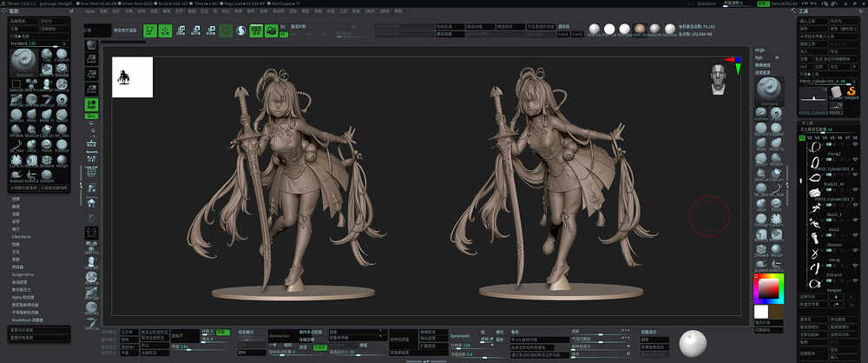Collapse the 笔刷 palette header
This screenshot has width=868, height=363.
(15, 11)
